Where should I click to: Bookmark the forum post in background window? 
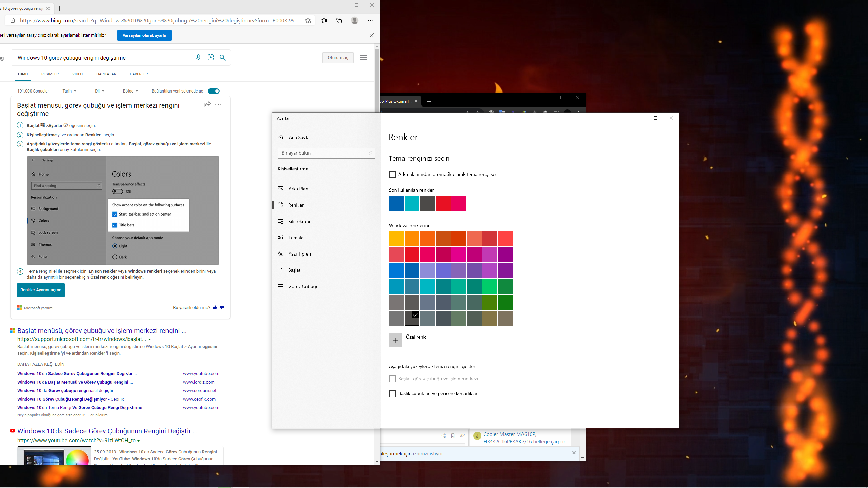(453, 436)
